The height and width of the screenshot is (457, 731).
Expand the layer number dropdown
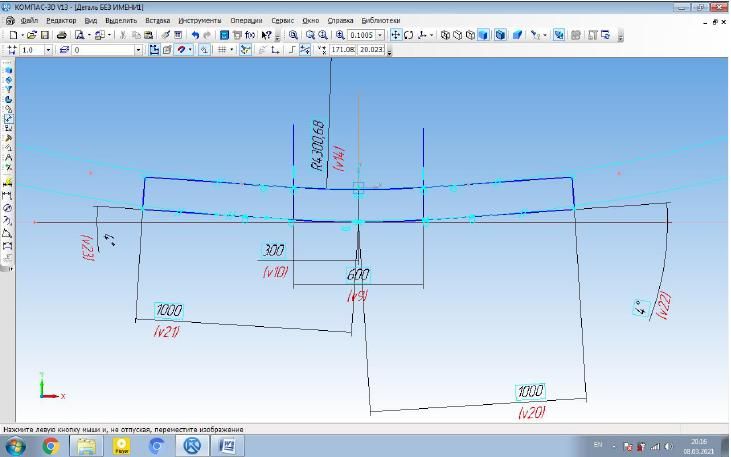click(x=138, y=49)
